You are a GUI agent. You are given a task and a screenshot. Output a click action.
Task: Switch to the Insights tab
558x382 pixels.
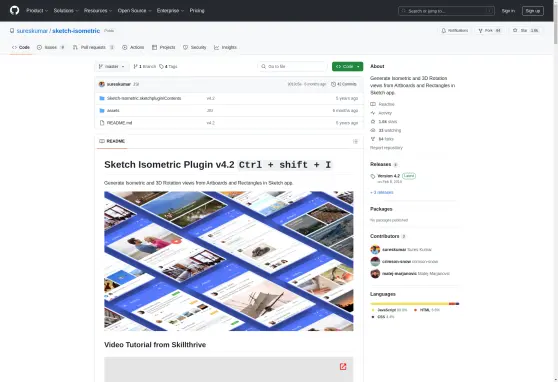225,47
